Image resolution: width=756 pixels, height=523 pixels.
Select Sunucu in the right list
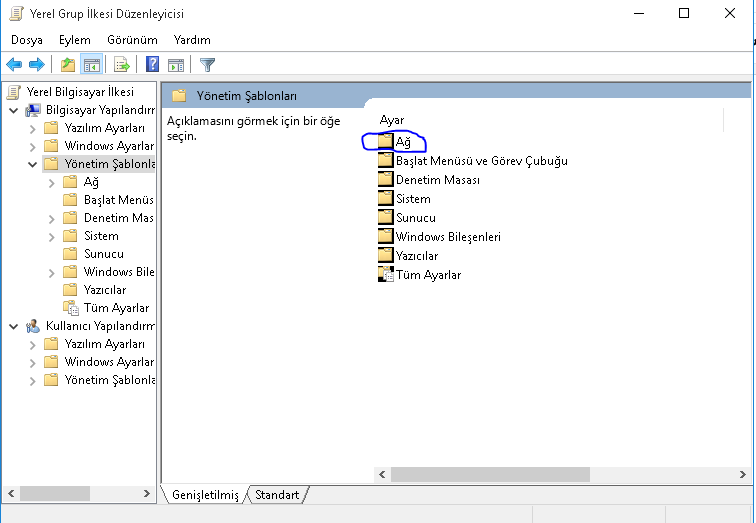[416, 218]
